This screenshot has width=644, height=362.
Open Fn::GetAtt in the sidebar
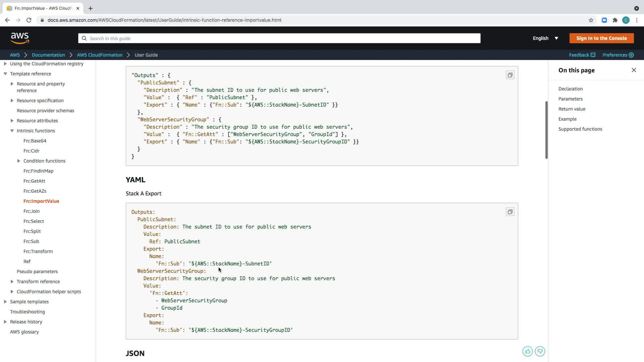click(x=34, y=181)
